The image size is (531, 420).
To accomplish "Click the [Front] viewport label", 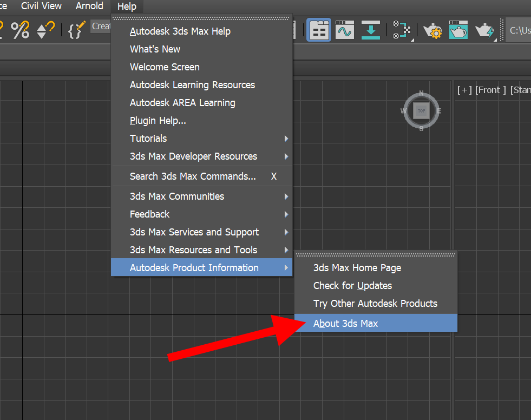I will pyautogui.click(x=490, y=90).
